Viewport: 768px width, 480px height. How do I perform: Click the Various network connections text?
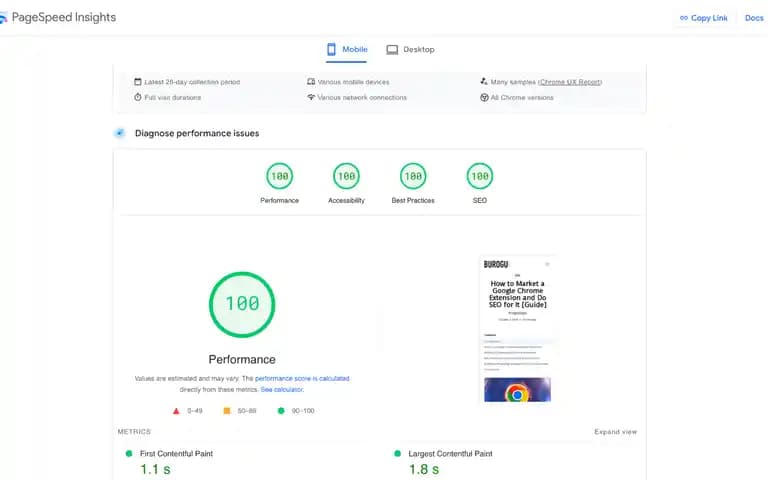(x=362, y=97)
